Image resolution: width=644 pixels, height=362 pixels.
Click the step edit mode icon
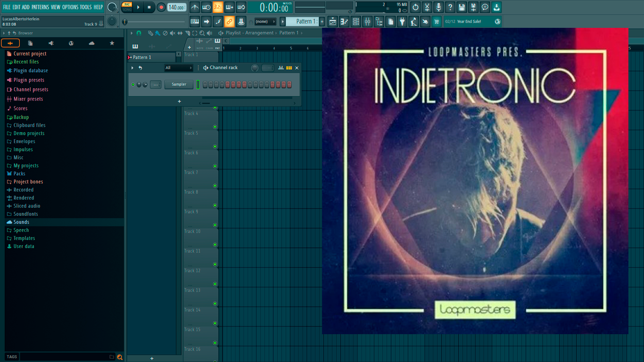[218, 21]
